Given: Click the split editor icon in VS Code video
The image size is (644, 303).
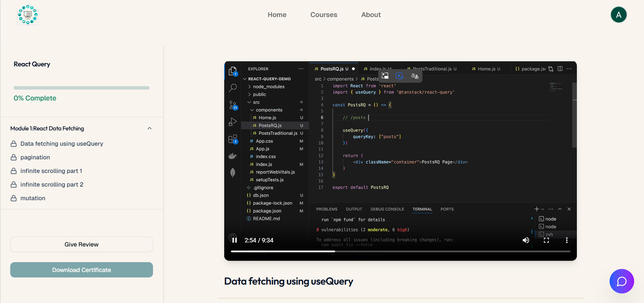Looking at the screenshot, I should (560, 69).
